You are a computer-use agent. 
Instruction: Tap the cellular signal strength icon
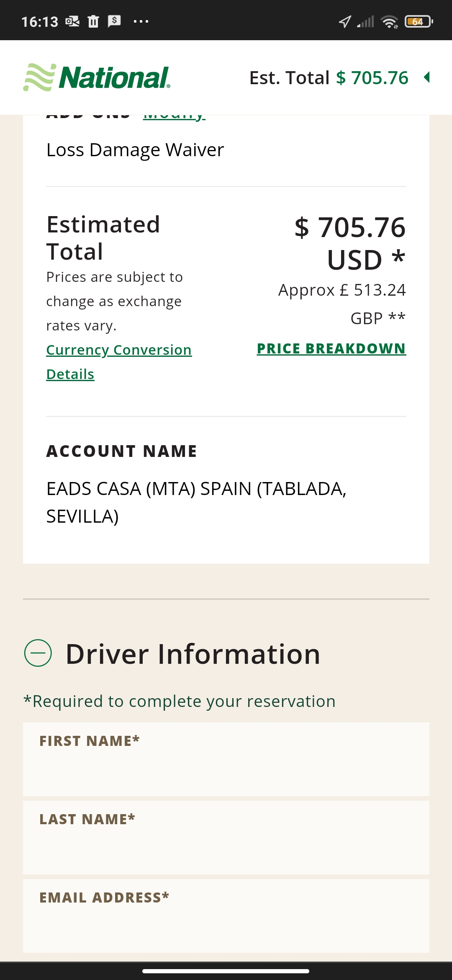365,21
